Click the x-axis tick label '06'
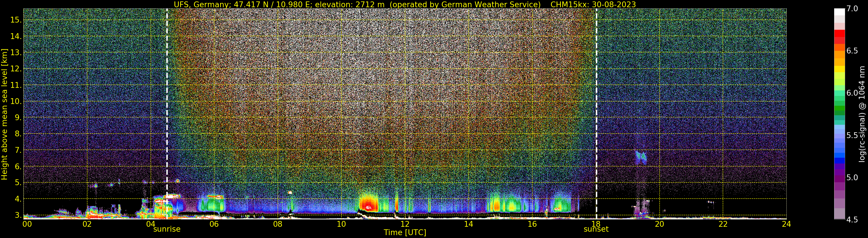868x238 pixels. coord(214,224)
